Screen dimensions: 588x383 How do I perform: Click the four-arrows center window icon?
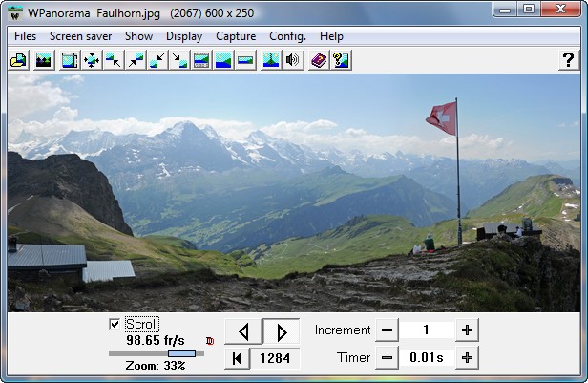[92, 60]
